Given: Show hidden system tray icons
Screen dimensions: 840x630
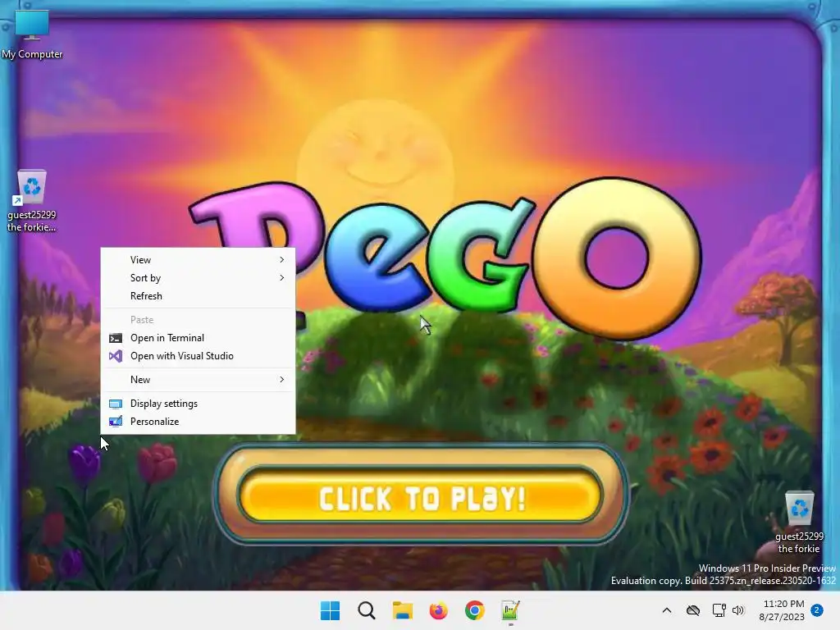Looking at the screenshot, I should click(667, 610).
